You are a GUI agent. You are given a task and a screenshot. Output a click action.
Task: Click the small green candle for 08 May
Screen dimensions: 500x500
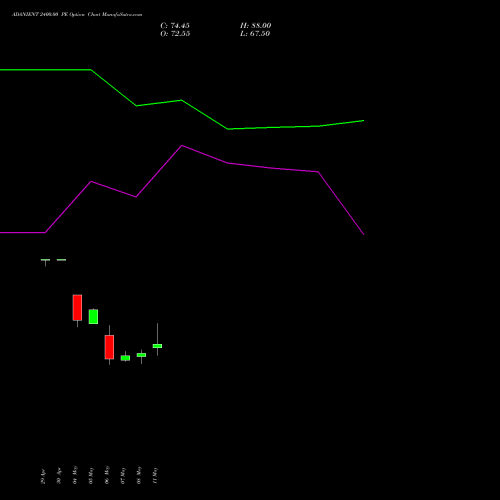click(x=141, y=355)
